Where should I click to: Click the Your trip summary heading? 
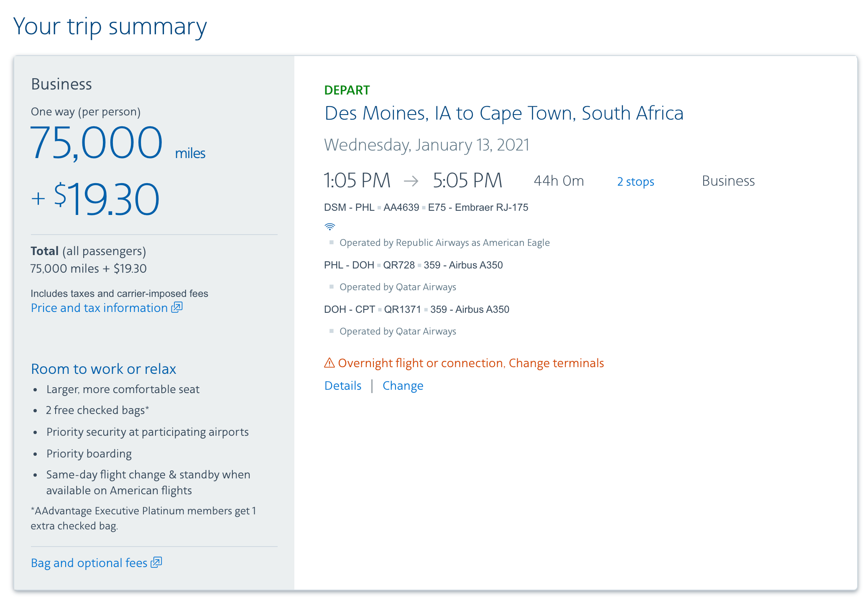[x=110, y=26]
